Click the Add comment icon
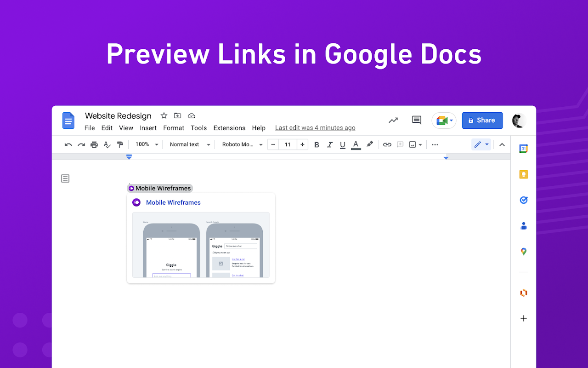588x368 pixels. pos(400,144)
